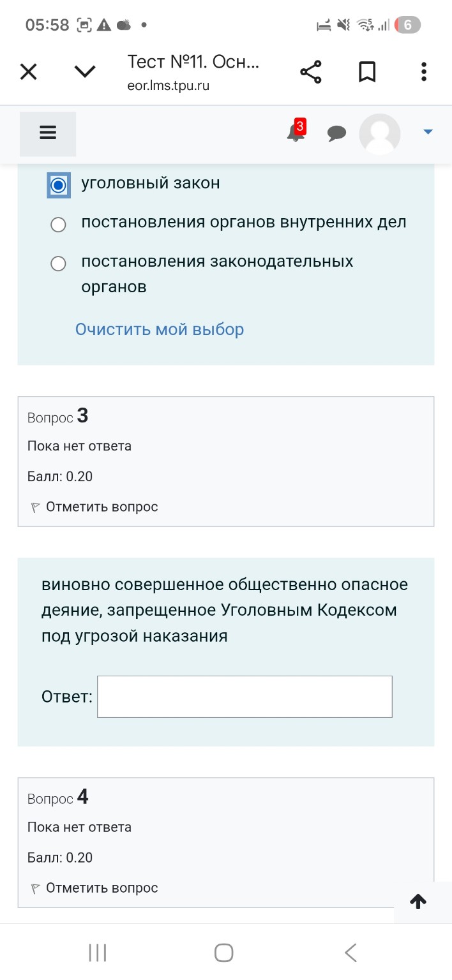The width and height of the screenshot is (452, 980).
Task: Click 'Очистить мой выбор' link
Action: tap(158, 329)
